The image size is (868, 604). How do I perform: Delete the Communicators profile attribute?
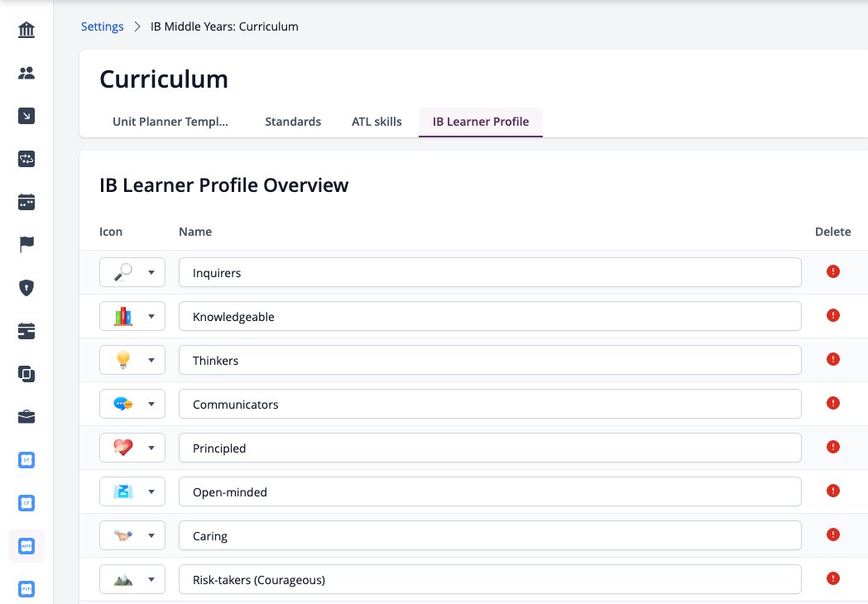(x=832, y=403)
